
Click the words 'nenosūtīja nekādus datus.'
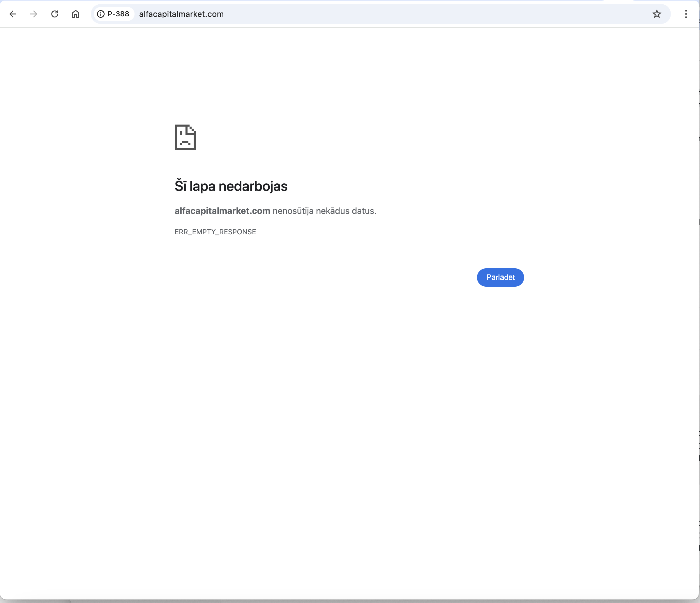[x=324, y=211]
